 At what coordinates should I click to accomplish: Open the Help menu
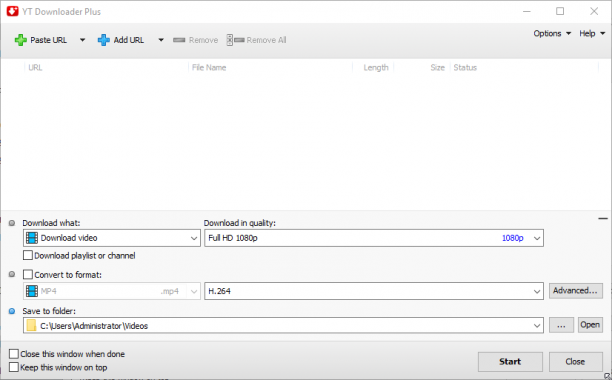(x=592, y=34)
